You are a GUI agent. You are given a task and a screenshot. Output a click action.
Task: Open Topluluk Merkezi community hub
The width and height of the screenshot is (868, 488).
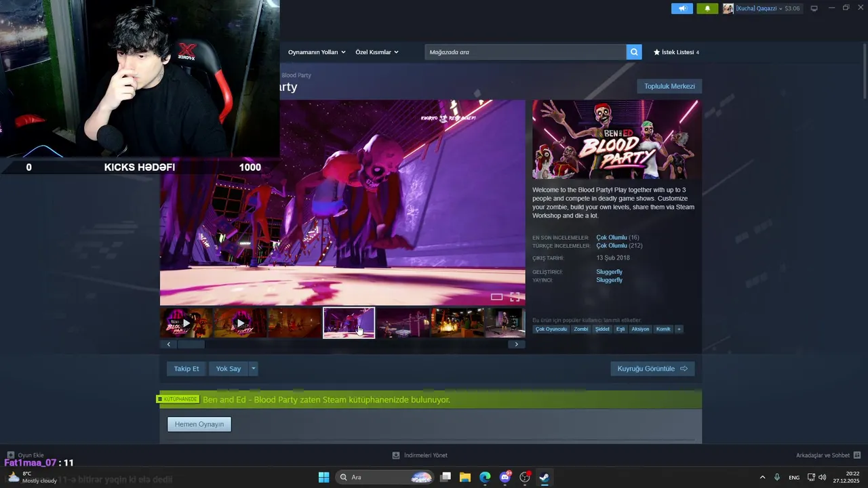[x=669, y=86]
